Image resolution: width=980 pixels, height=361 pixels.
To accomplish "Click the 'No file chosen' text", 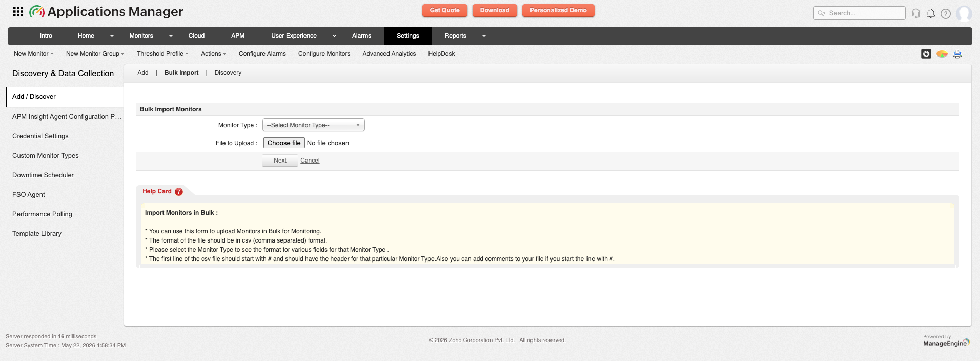I will (x=328, y=143).
